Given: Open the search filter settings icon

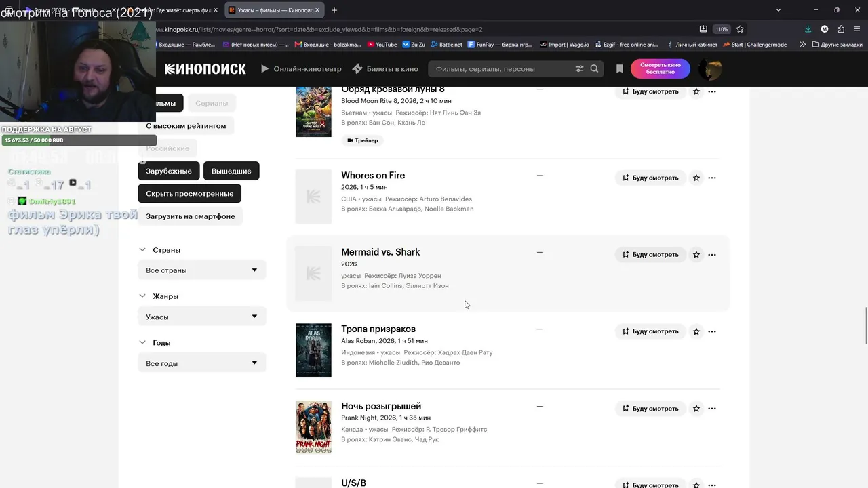Looking at the screenshot, I should tap(579, 68).
